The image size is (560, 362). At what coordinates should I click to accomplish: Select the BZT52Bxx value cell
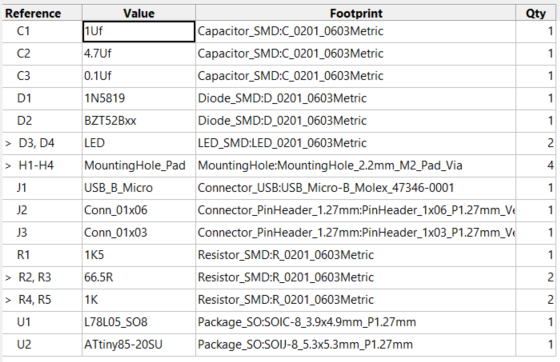(x=139, y=121)
